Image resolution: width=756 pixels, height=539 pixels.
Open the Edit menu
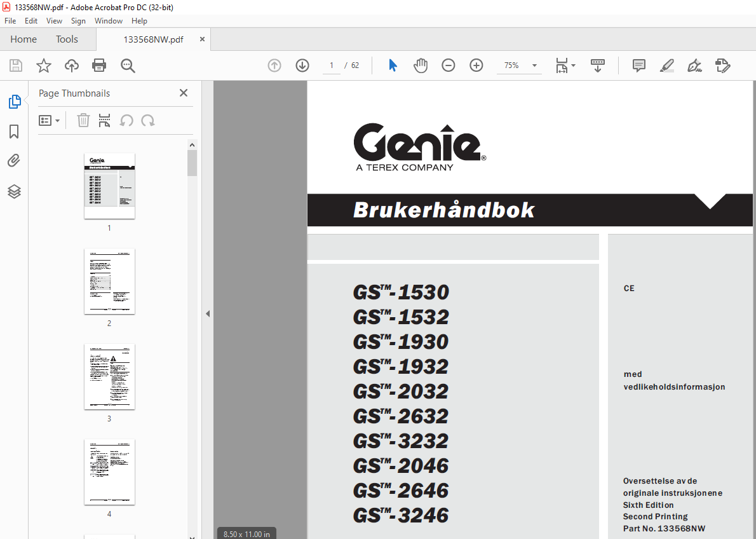tap(31, 21)
